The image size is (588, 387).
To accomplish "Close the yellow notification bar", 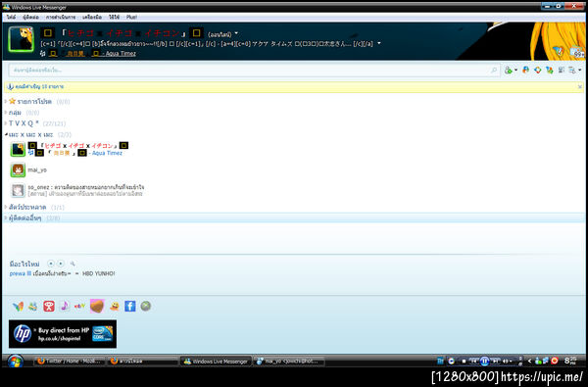I will 580,86.
